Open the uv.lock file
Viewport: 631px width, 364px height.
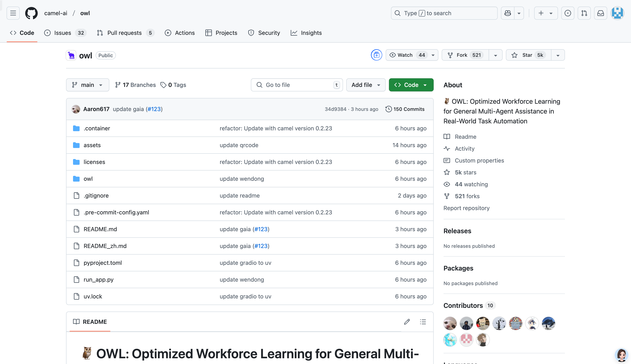93,296
